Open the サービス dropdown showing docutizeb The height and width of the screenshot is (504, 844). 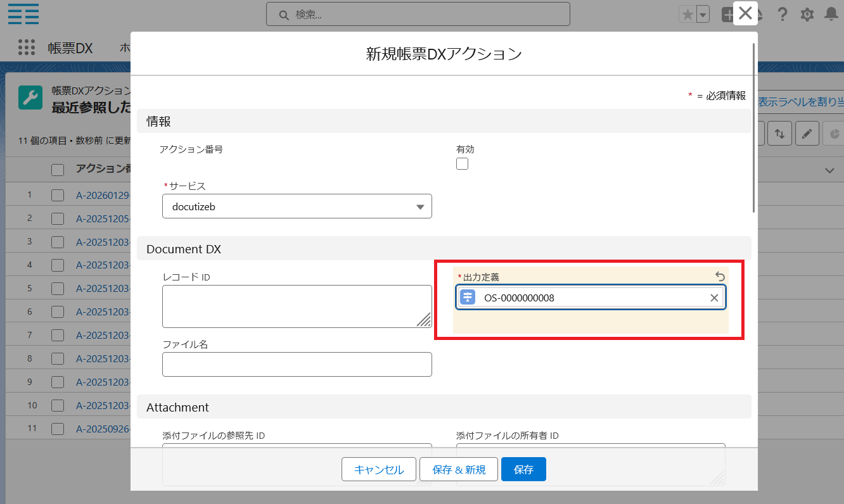pos(297,206)
